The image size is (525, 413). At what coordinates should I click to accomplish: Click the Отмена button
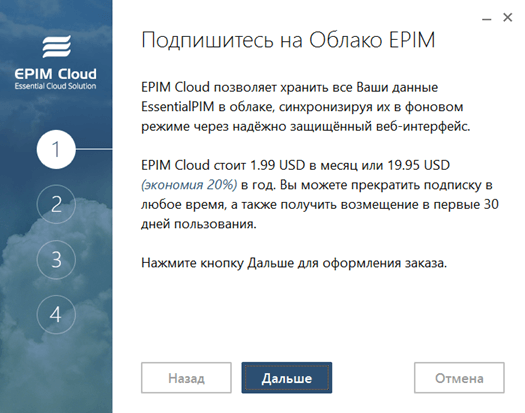pos(459,377)
